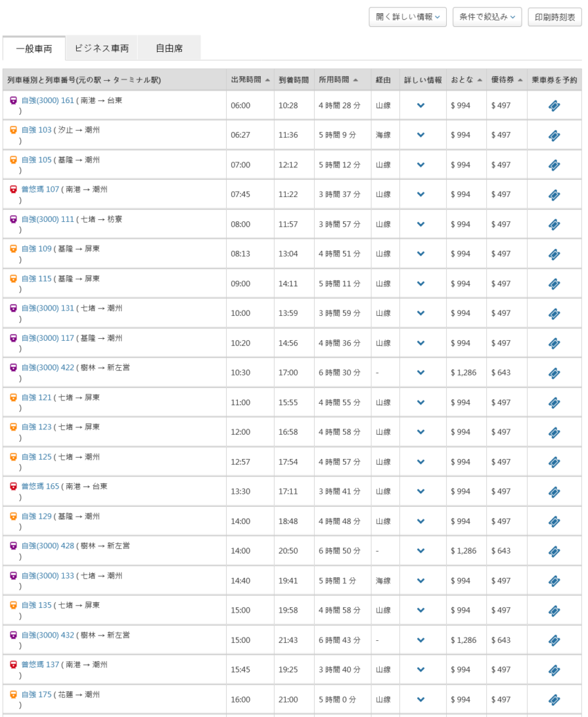Switch to ビジネス車両 tab

[102, 48]
